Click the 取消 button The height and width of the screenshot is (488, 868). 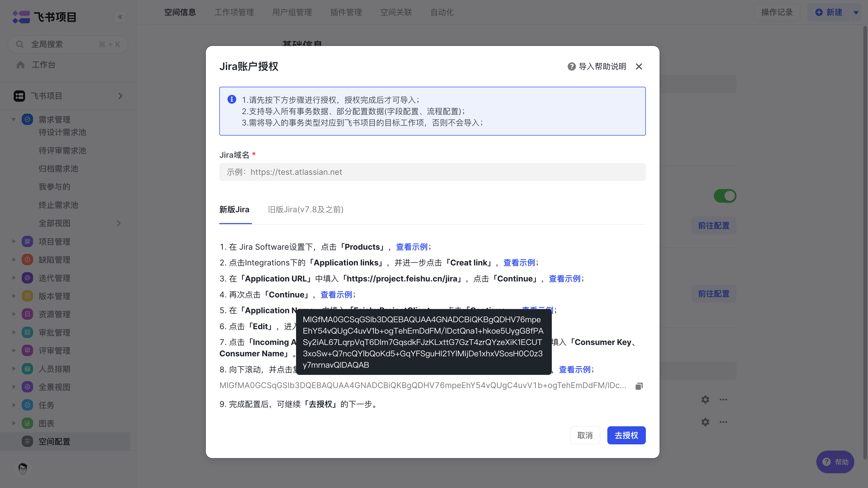[x=585, y=436]
